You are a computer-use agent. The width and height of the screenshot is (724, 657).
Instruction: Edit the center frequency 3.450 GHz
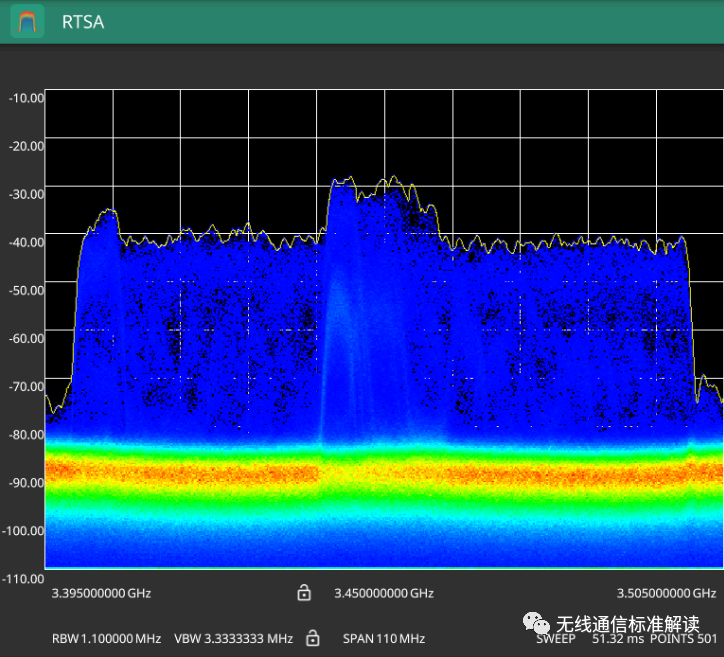[384, 593]
